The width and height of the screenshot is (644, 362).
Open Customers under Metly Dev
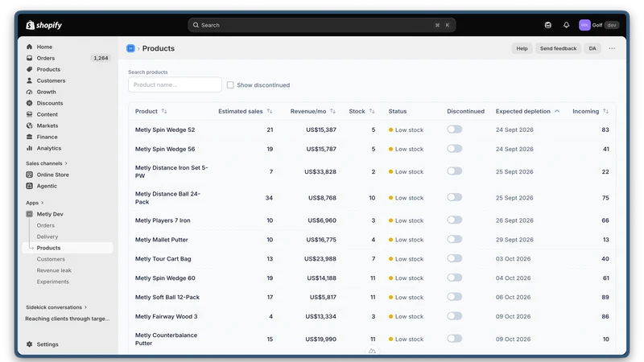[51, 259]
